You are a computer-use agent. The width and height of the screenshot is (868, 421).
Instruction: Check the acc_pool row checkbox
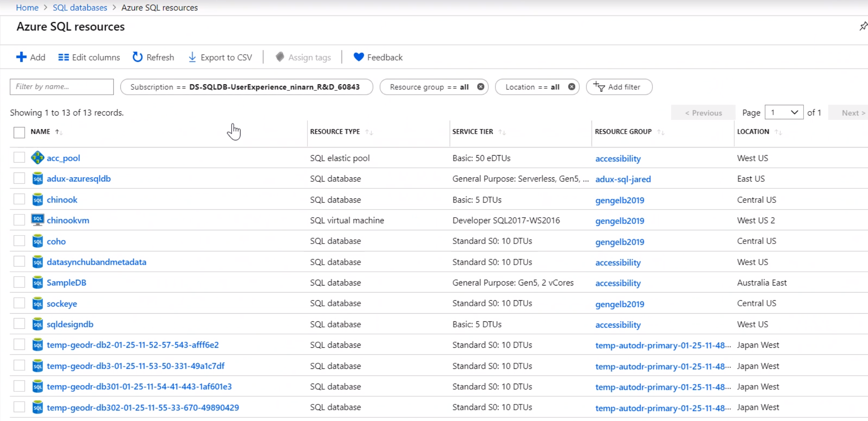point(19,157)
